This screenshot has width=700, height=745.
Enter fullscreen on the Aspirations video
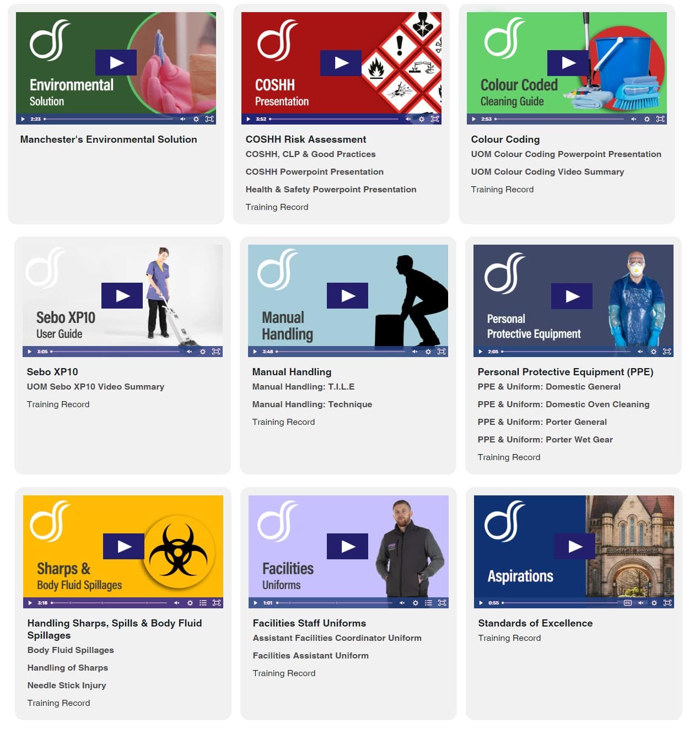(x=667, y=603)
